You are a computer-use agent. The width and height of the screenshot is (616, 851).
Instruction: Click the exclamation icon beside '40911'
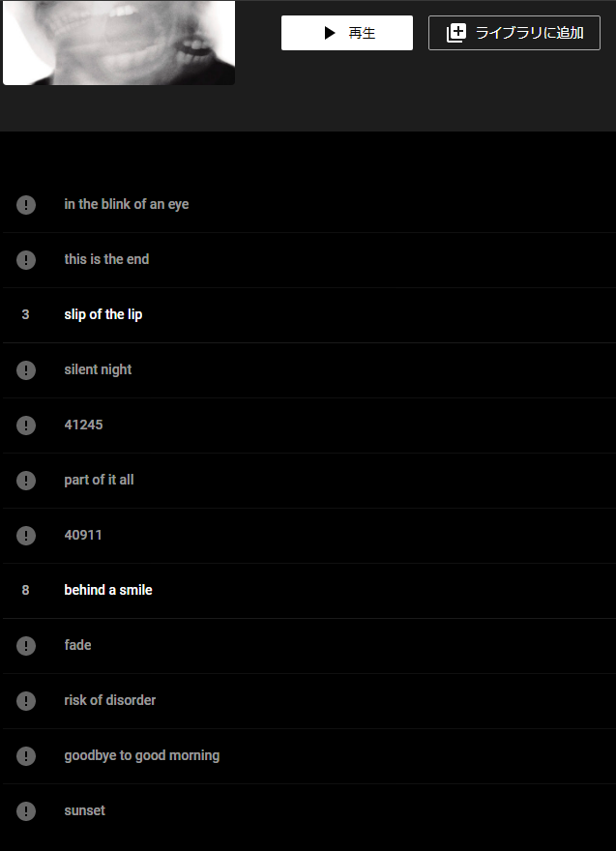pyautogui.click(x=26, y=536)
